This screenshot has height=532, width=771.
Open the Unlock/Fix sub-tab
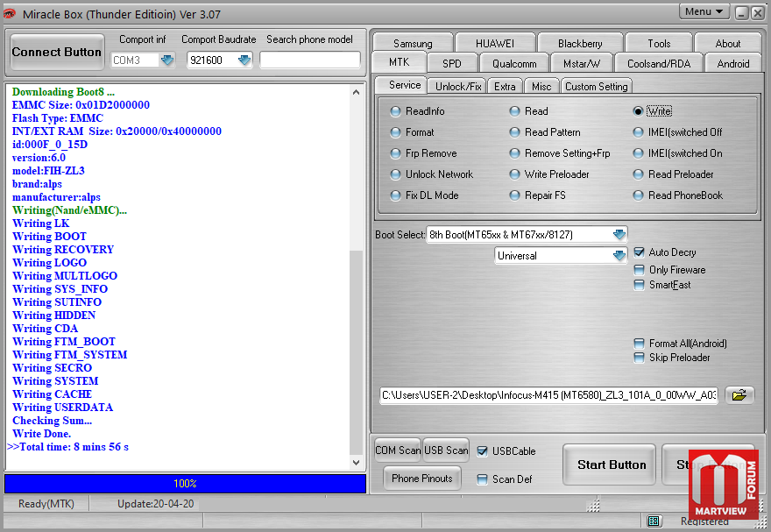pyautogui.click(x=458, y=86)
